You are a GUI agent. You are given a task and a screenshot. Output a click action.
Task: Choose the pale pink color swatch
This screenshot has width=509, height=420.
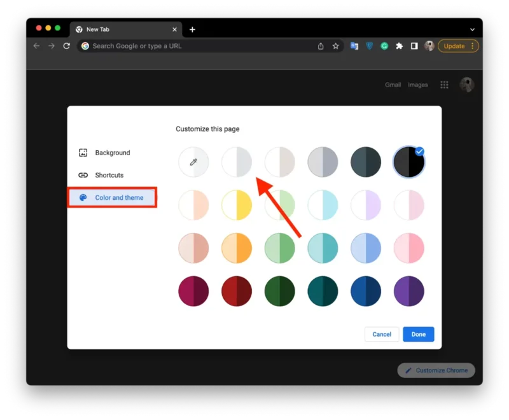coord(409,205)
